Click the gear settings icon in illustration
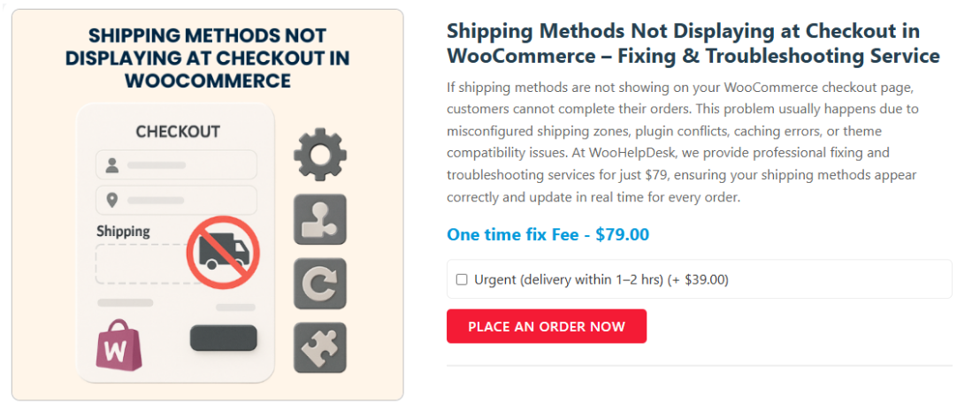The height and width of the screenshot is (411, 980). [319, 155]
